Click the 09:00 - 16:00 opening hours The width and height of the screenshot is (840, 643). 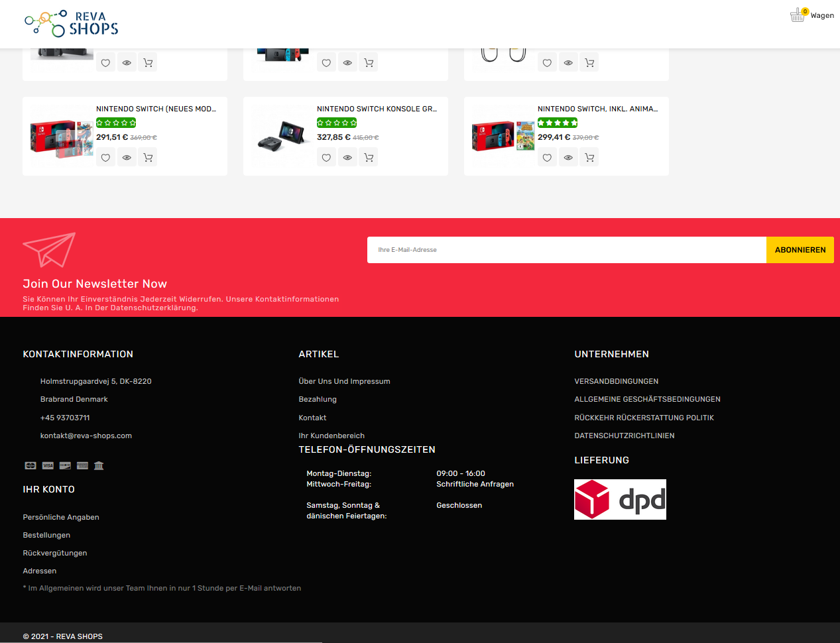[x=461, y=473]
